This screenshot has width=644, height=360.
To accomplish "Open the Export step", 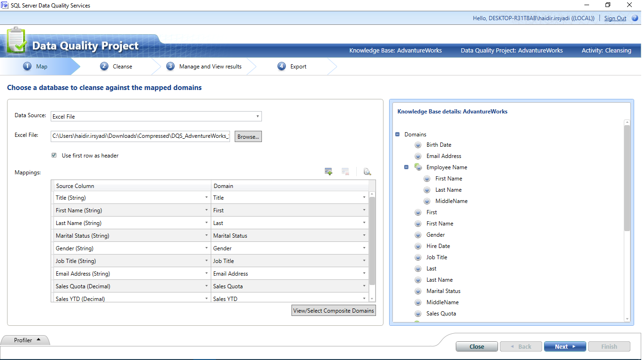I will tap(297, 66).
